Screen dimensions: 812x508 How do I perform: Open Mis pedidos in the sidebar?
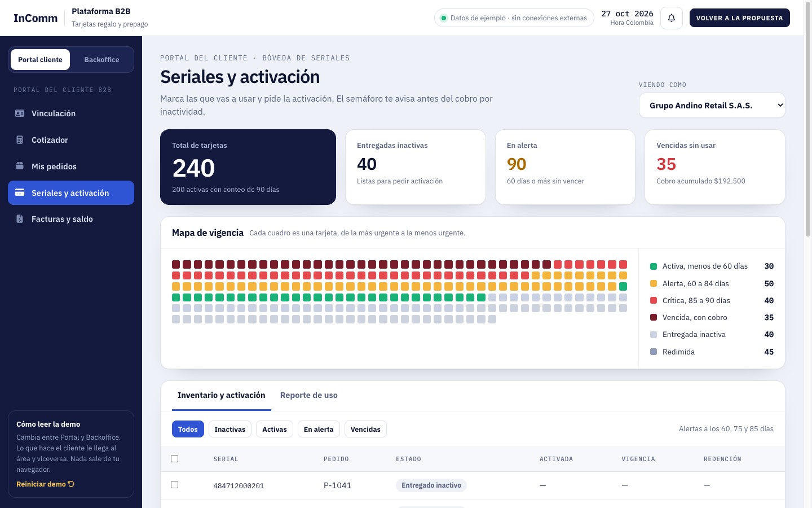click(71, 166)
